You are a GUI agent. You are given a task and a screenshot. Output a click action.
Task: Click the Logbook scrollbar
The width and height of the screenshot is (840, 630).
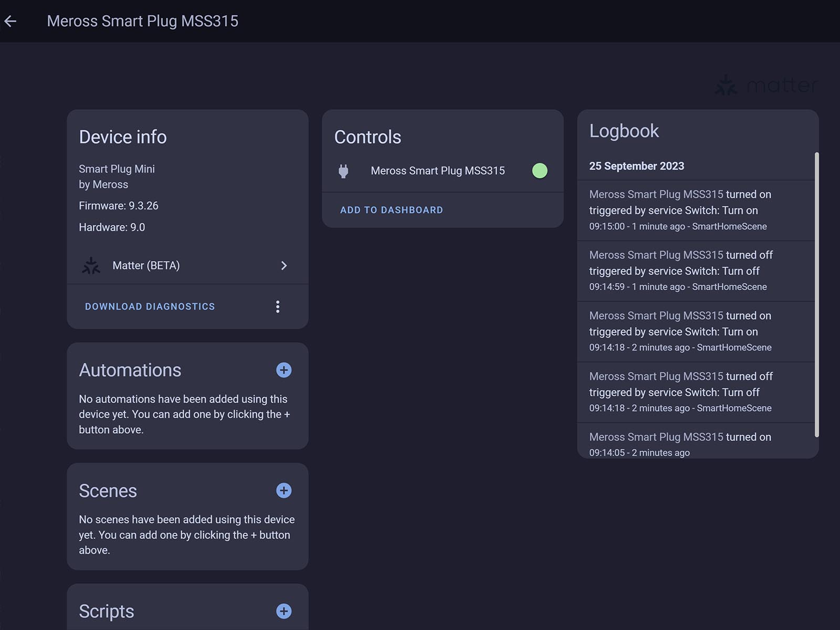816,294
